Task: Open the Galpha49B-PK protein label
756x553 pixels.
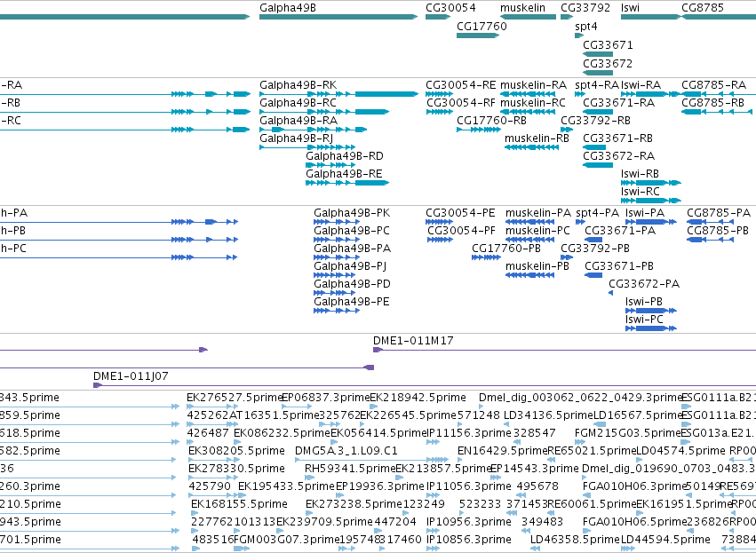Action: pyautogui.click(x=352, y=213)
